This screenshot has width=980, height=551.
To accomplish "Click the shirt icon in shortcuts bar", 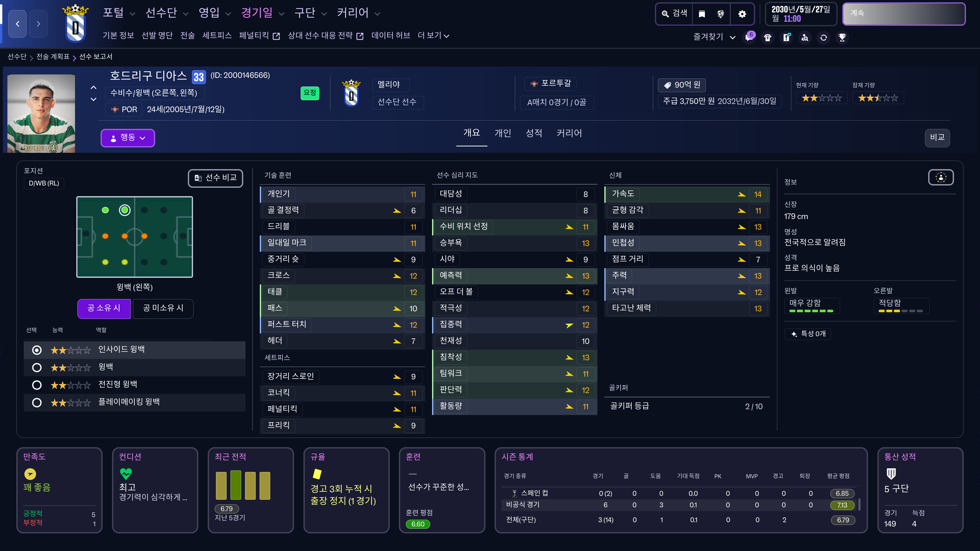I will tap(768, 37).
